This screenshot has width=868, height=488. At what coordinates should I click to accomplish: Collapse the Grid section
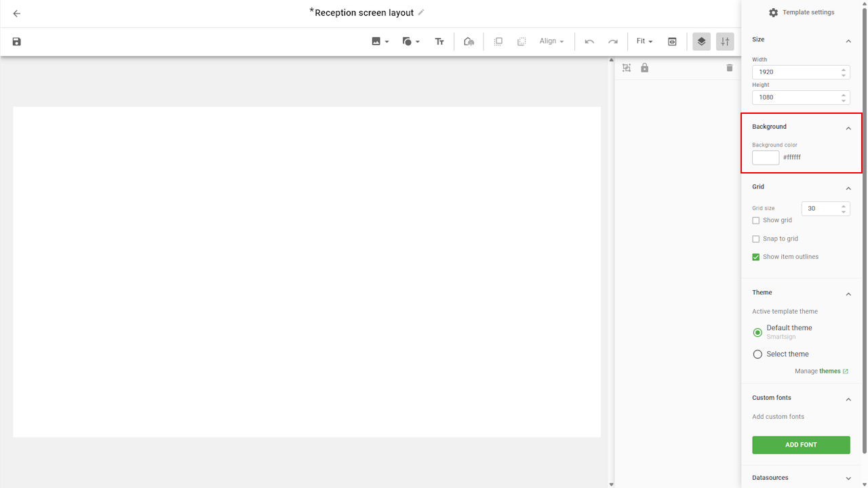[x=848, y=188]
